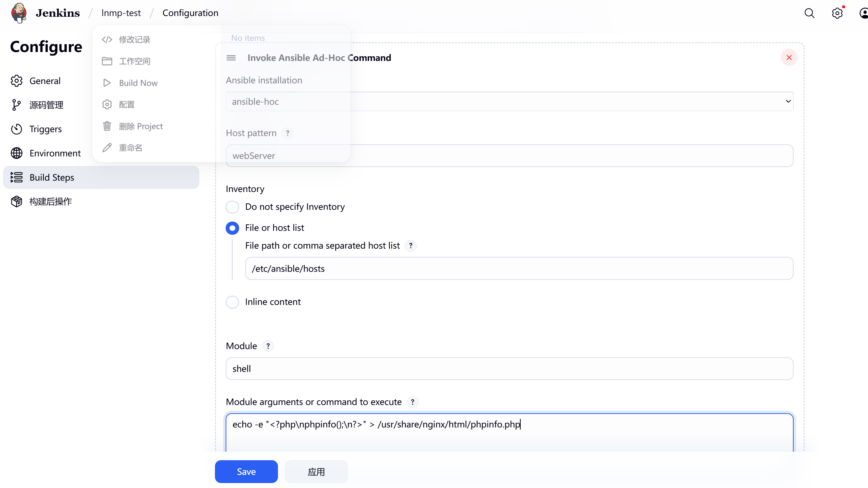868x488 pixels.
Task: Open lnmp-test breadcrumb link
Action: pos(121,13)
